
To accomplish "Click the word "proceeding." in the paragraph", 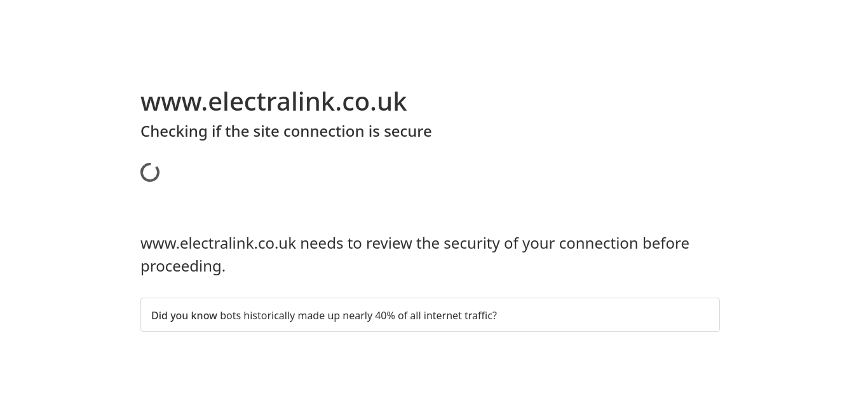I will coord(183,266).
